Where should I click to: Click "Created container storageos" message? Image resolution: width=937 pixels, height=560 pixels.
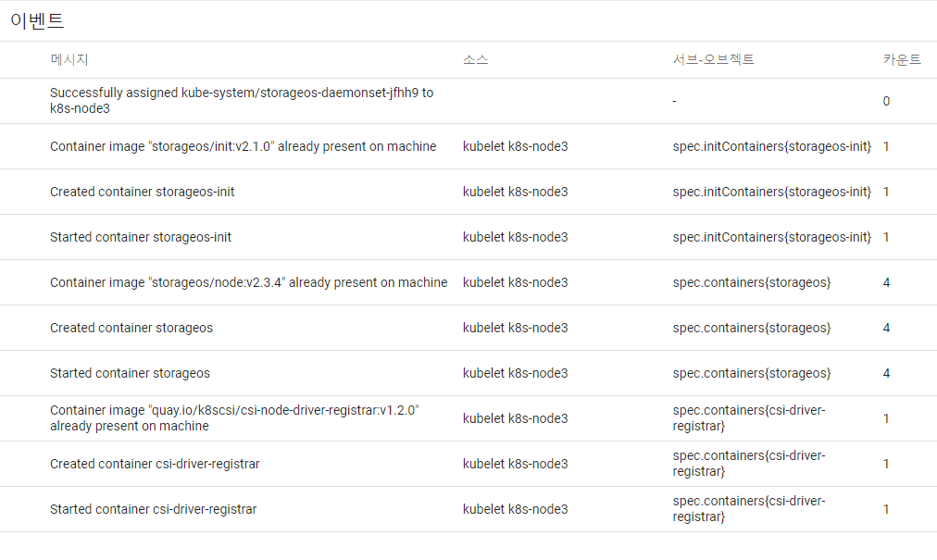(131, 328)
